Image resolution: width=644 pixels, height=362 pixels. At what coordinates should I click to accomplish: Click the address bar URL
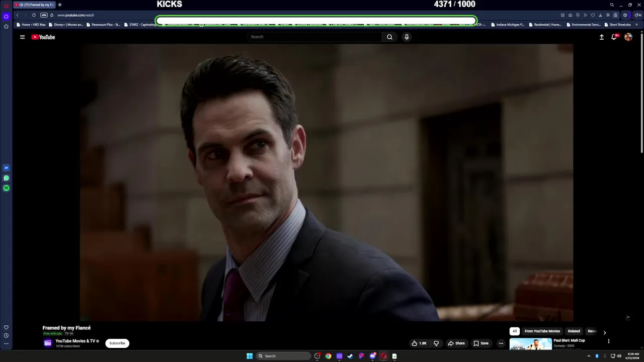click(x=75, y=15)
